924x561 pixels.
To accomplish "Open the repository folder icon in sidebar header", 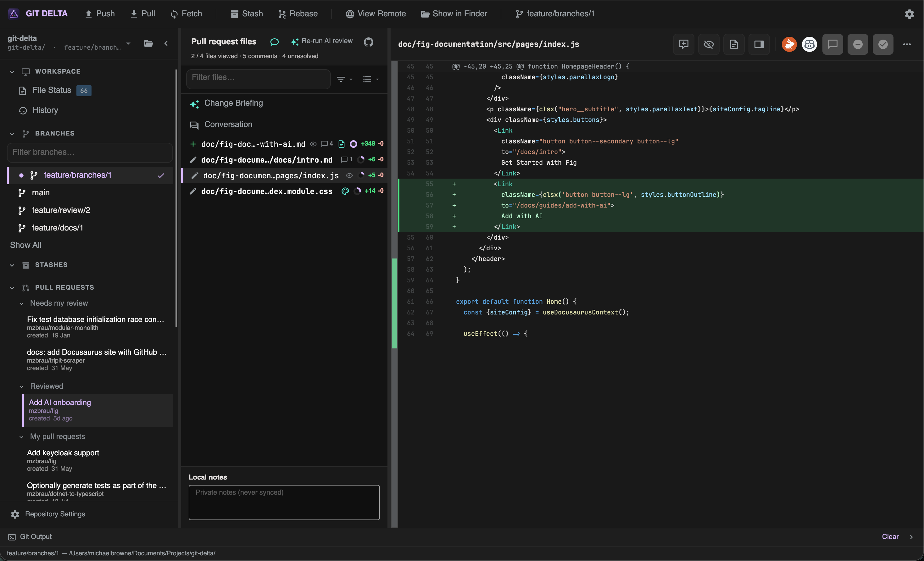I will (x=148, y=43).
